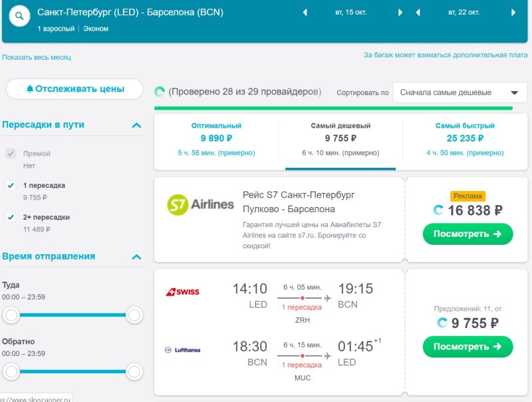
Task: Move return date earlier than 22 окт.
Action: pyautogui.click(x=418, y=13)
